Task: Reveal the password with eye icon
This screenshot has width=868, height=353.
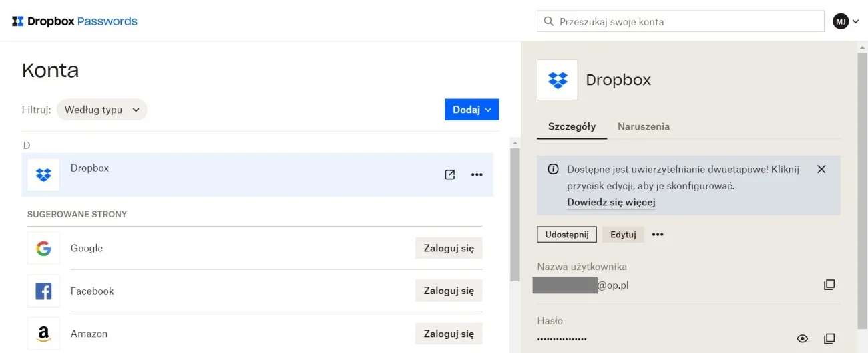Action: click(x=803, y=339)
